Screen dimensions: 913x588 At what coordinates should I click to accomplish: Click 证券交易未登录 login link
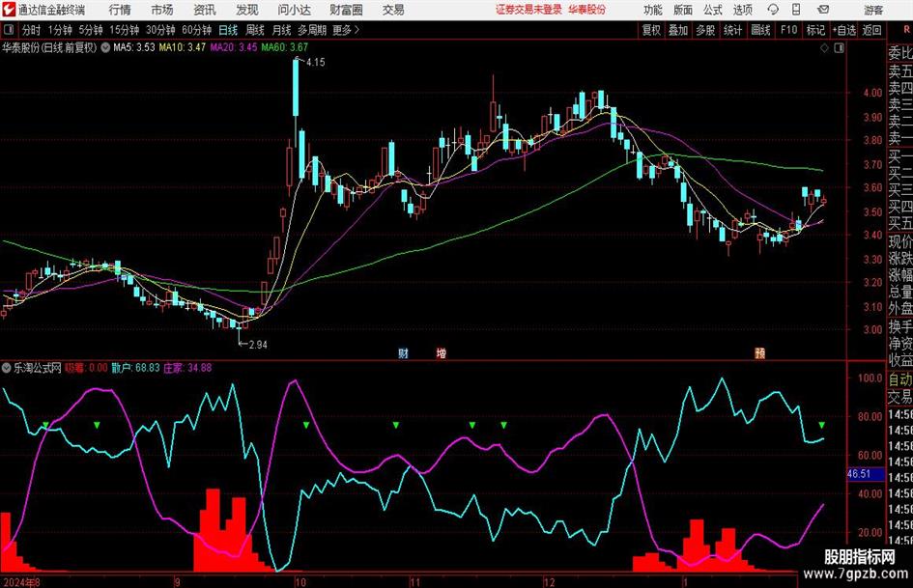[528, 10]
